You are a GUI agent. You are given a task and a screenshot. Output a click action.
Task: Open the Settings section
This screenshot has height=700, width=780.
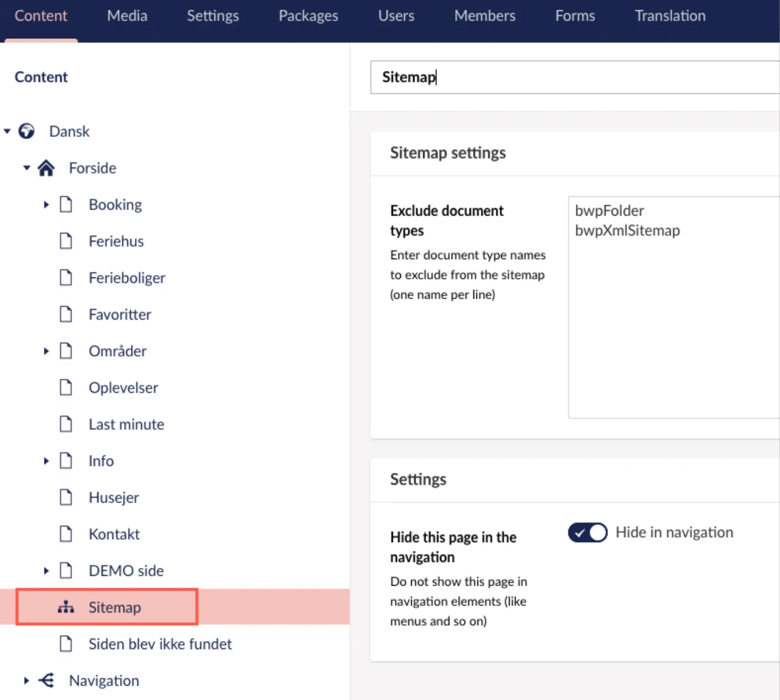pyautogui.click(x=213, y=16)
